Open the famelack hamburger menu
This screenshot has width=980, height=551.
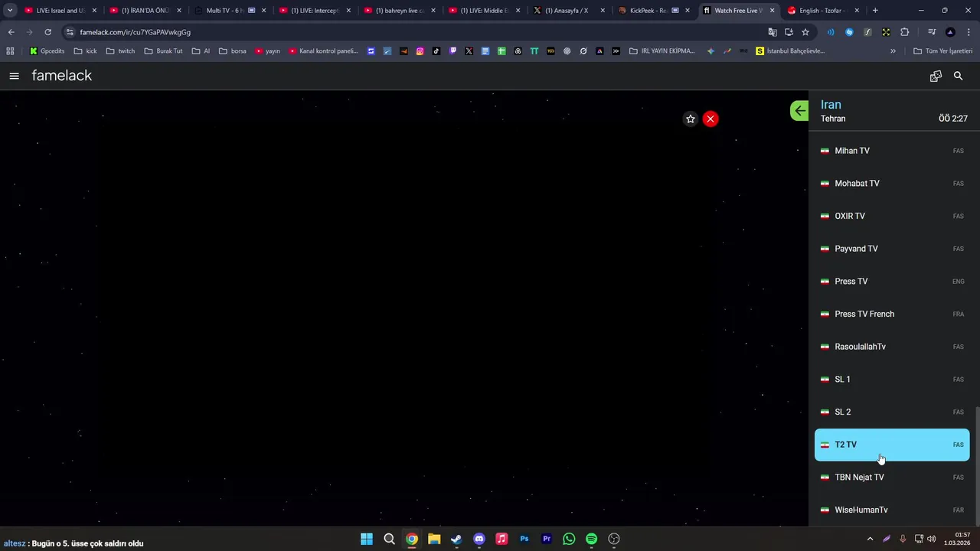click(14, 76)
